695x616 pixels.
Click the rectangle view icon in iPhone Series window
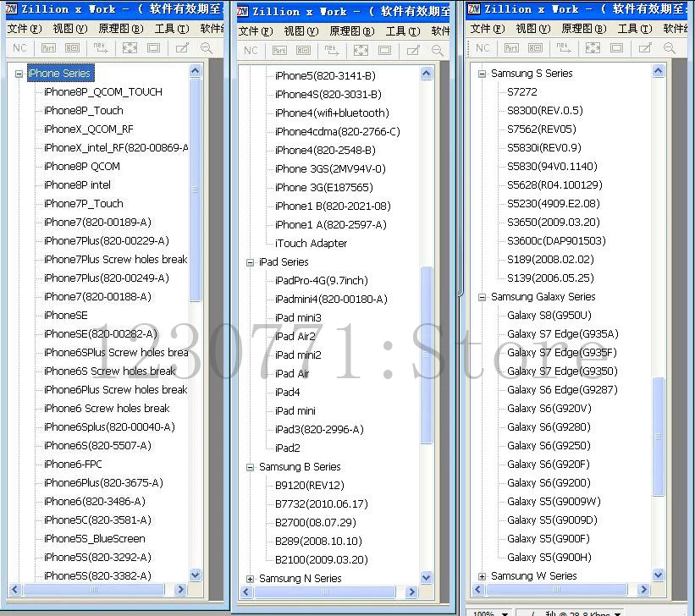(x=154, y=48)
